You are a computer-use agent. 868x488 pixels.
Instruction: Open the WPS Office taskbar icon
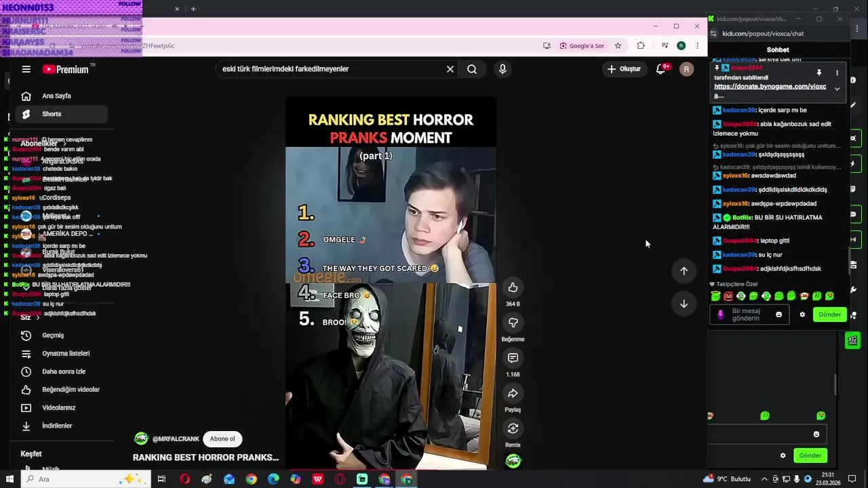tap(317, 479)
